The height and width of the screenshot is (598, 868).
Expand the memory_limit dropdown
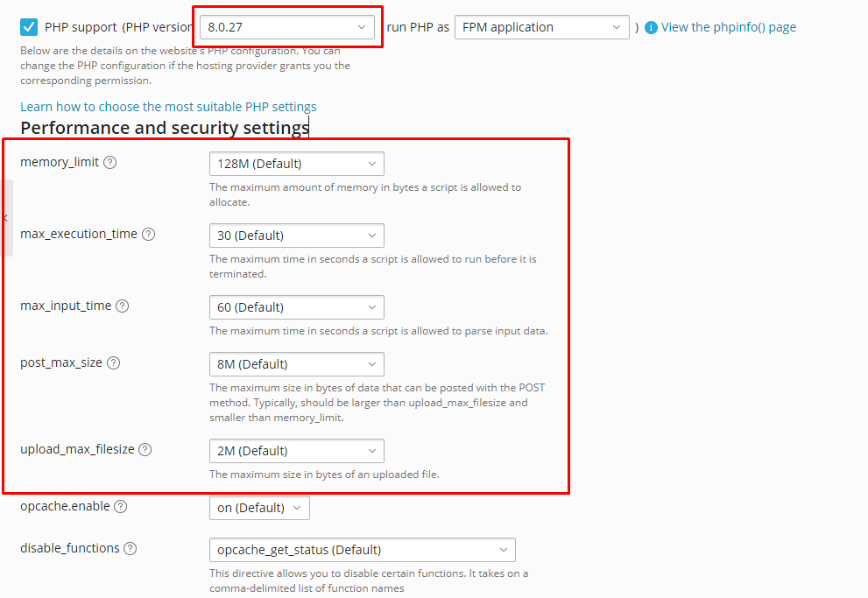[296, 163]
